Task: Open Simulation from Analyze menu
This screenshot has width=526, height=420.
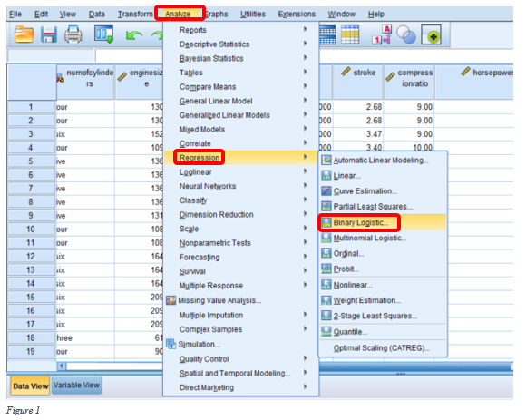Action: 241,345
